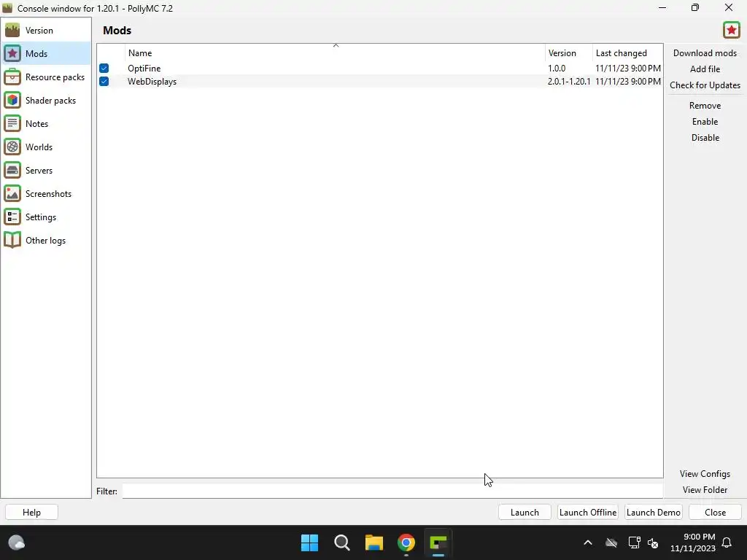
Task: Click the OptiFine version 1.0.0 cell
Action: tap(557, 68)
